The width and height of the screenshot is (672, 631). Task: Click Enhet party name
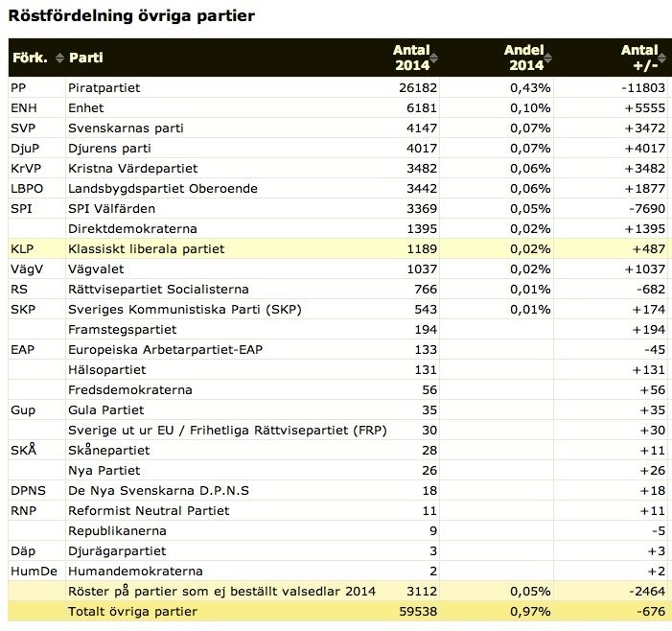pyautogui.click(x=85, y=107)
